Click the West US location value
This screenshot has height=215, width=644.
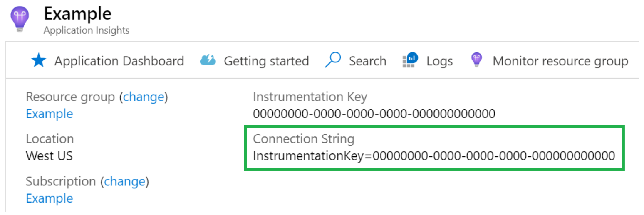click(x=49, y=156)
